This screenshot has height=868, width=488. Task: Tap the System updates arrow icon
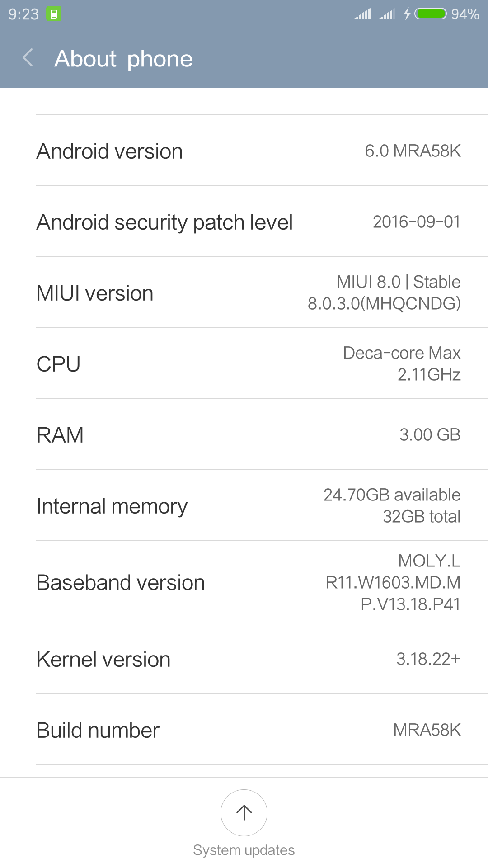244,812
